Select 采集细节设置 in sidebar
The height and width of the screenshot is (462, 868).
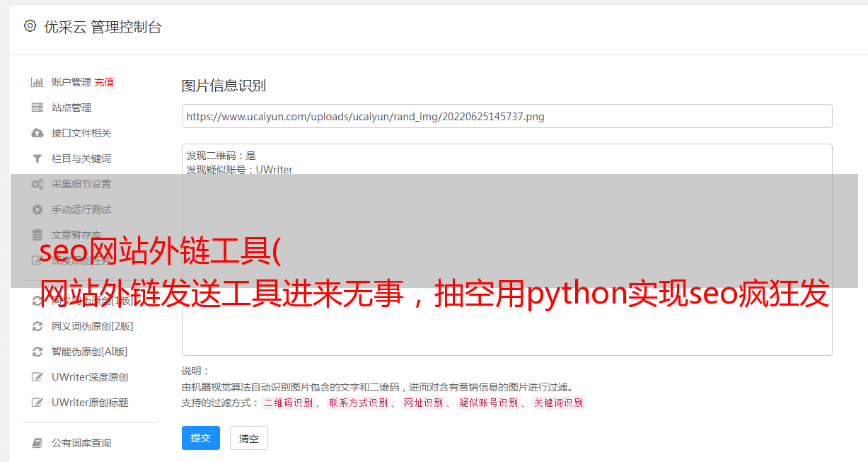pos(81,184)
